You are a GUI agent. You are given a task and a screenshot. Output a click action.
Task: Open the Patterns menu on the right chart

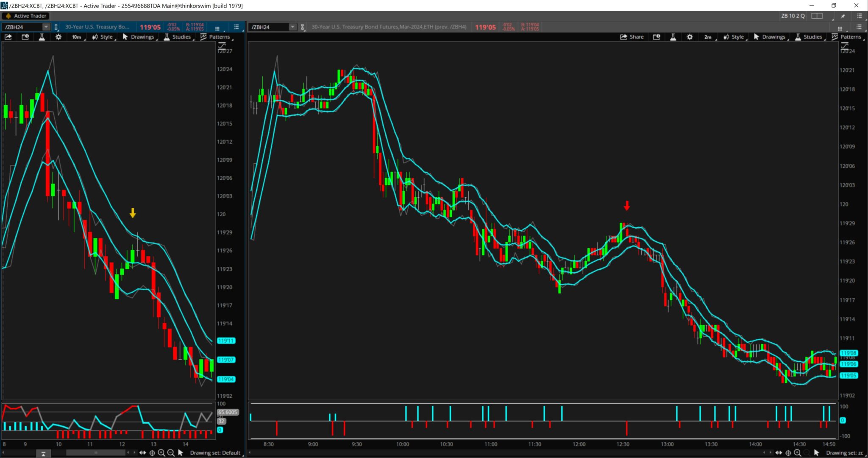[849, 37]
